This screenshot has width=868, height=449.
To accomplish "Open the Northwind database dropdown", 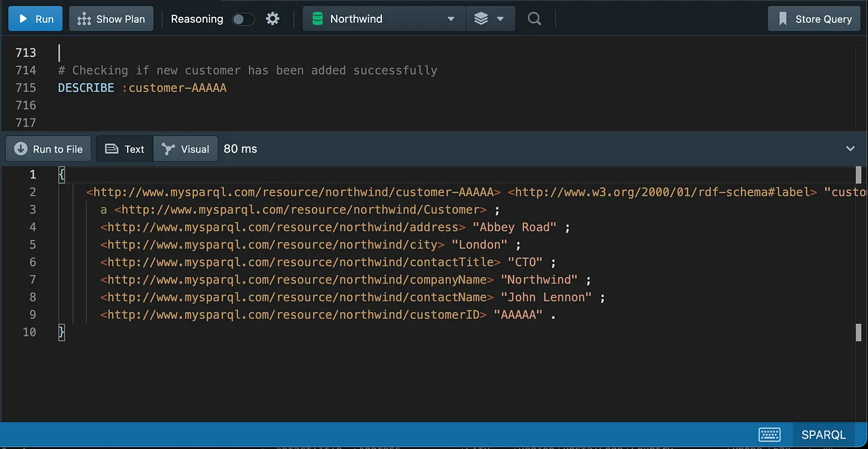I will [384, 19].
